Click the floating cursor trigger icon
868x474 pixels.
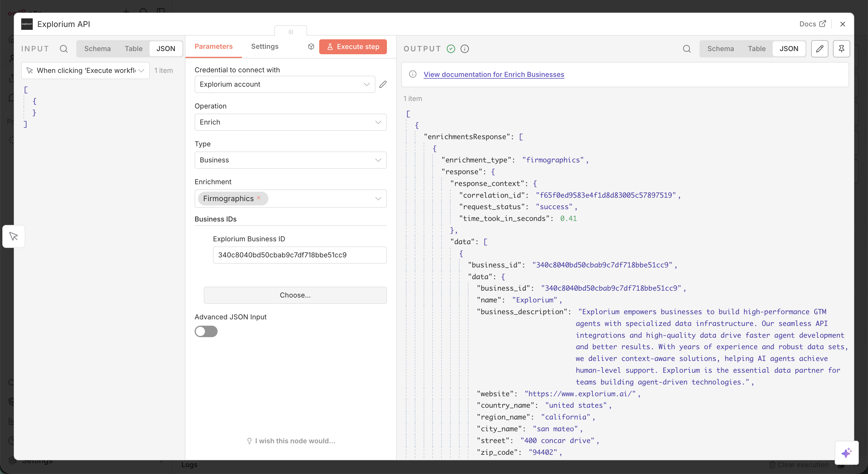coord(14,236)
